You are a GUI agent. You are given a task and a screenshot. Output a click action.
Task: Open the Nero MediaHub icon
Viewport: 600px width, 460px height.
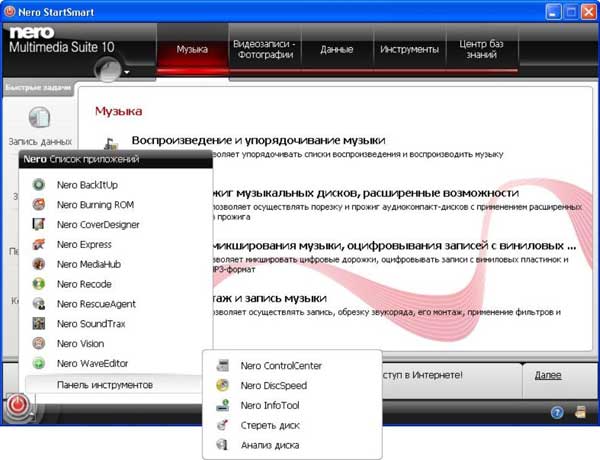pos(39,264)
